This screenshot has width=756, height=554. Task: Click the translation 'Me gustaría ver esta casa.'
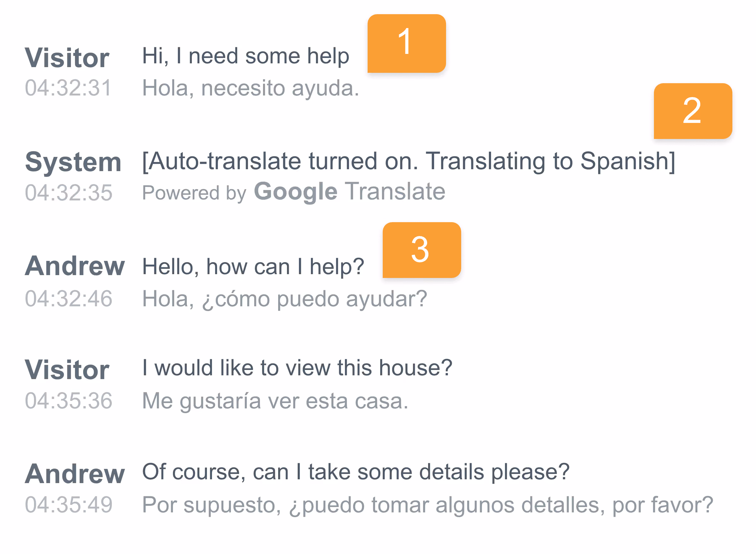point(275,401)
